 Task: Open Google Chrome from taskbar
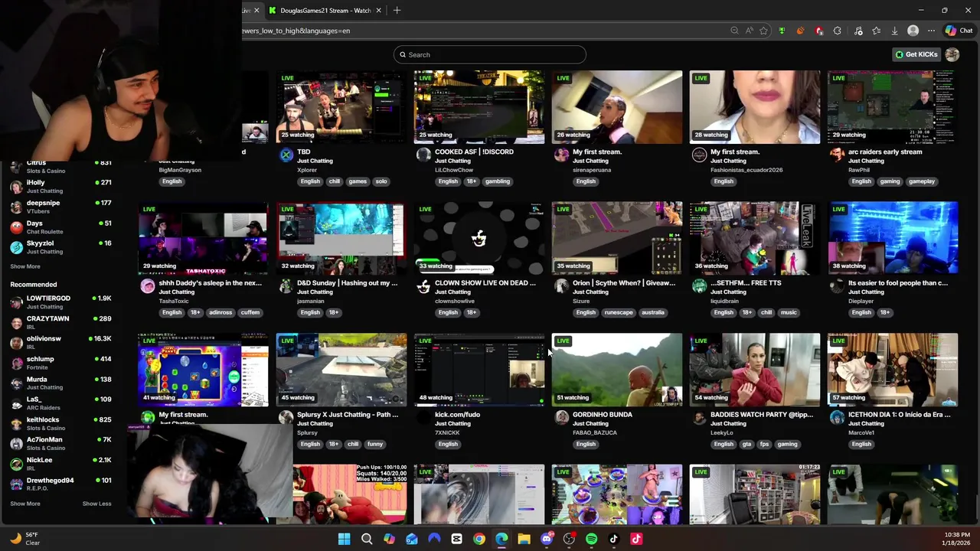[479, 539]
